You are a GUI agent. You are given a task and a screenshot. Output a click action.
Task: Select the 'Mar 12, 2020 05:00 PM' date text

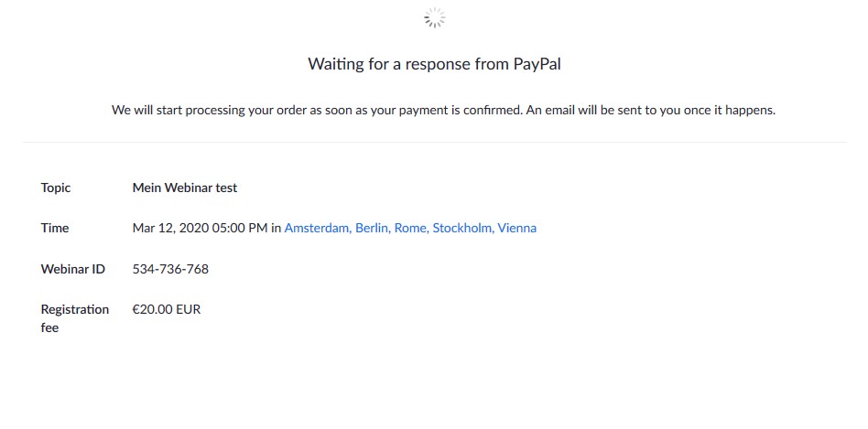pyautogui.click(x=200, y=228)
